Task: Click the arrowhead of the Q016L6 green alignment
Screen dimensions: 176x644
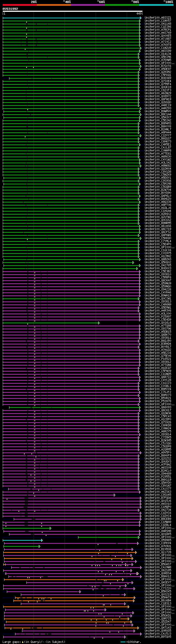Action: tap(99, 323)
